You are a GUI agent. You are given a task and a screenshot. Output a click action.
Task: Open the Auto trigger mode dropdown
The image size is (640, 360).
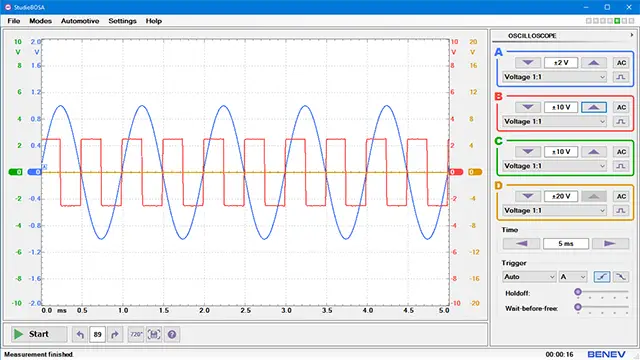(x=529, y=277)
